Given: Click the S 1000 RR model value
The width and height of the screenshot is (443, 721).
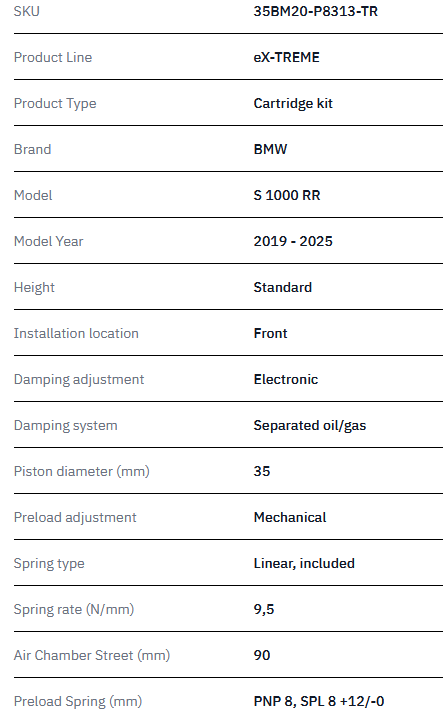Looking at the screenshot, I should point(287,195).
